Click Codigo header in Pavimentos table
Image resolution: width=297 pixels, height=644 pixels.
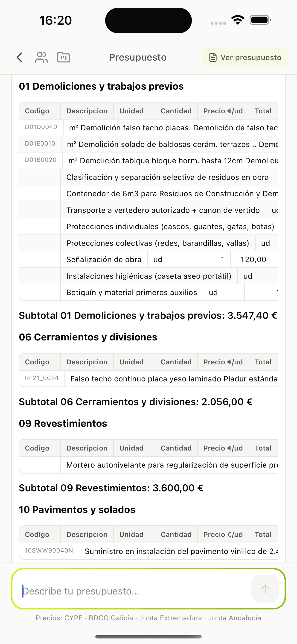coord(40,534)
